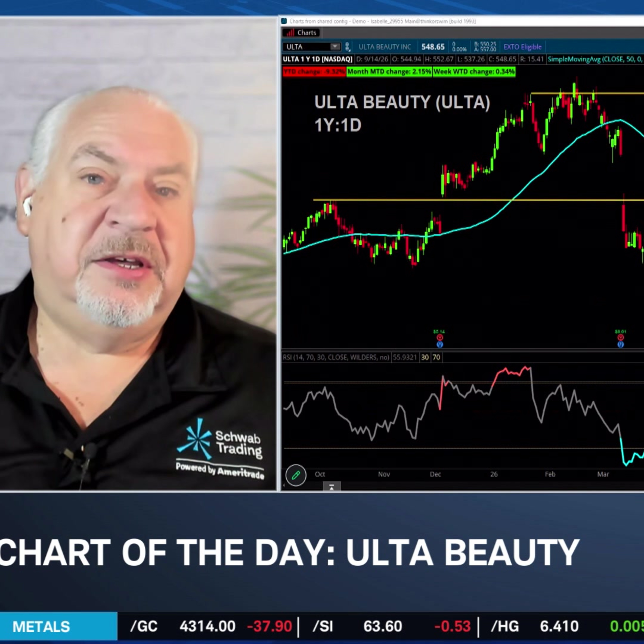
Task: Click the /HG copper futures symbol in ticker
Action: pyautogui.click(x=505, y=627)
